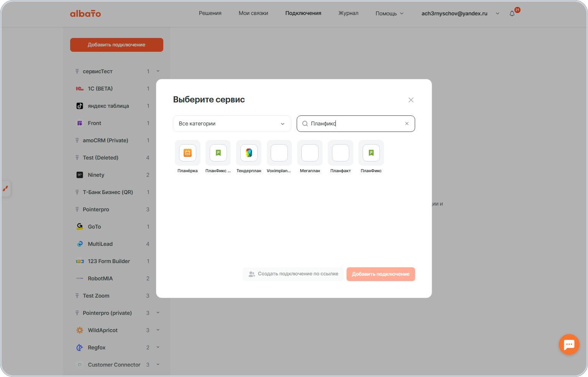
Task: Click Создать подключение по ссылке button
Action: point(293,274)
